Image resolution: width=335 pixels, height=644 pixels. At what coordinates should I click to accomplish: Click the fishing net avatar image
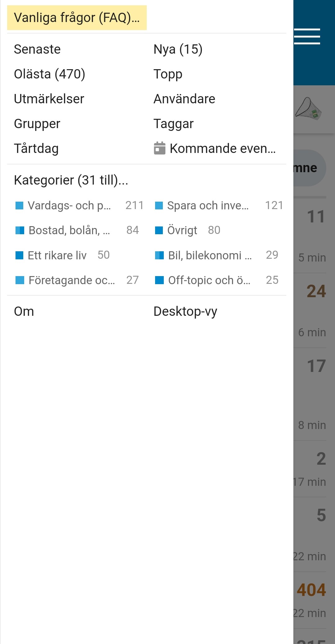[308, 109]
